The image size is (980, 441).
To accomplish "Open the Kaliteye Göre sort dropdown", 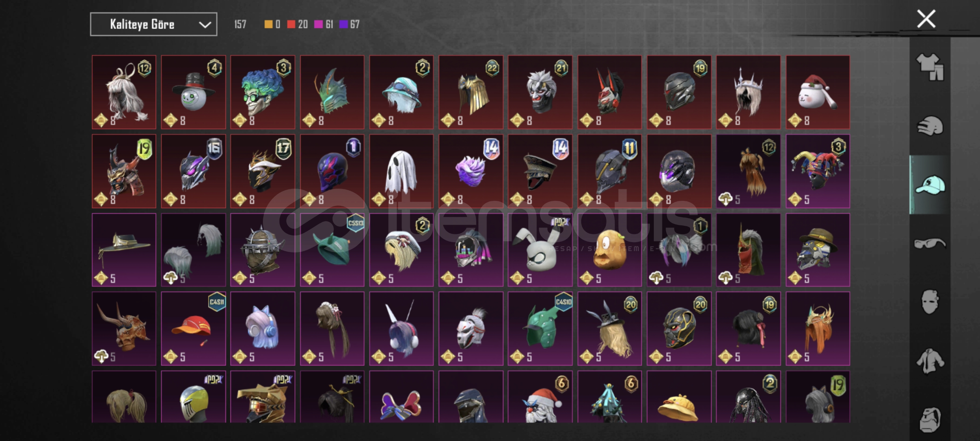I will click(153, 24).
